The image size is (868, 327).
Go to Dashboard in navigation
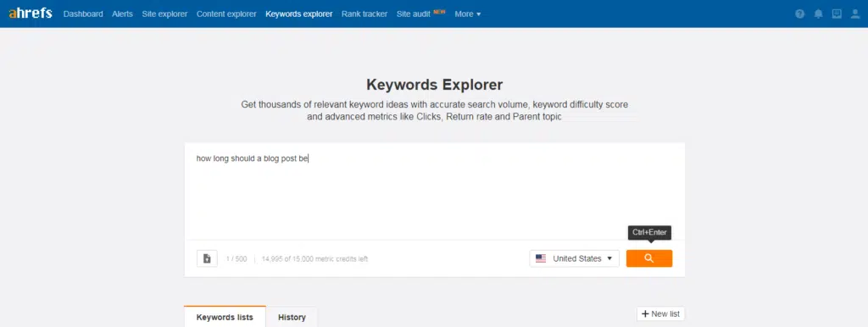coord(83,14)
